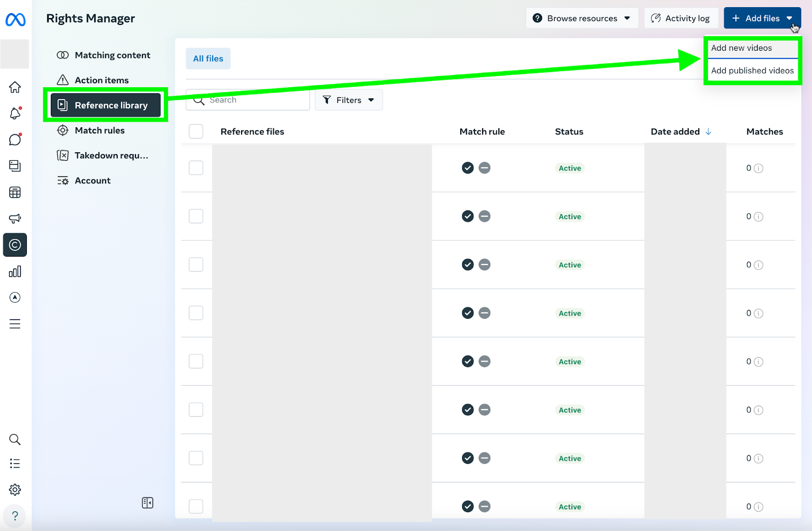Tick the second reference file row checkbox
812x531 pixels.
(x=196, y=216)
